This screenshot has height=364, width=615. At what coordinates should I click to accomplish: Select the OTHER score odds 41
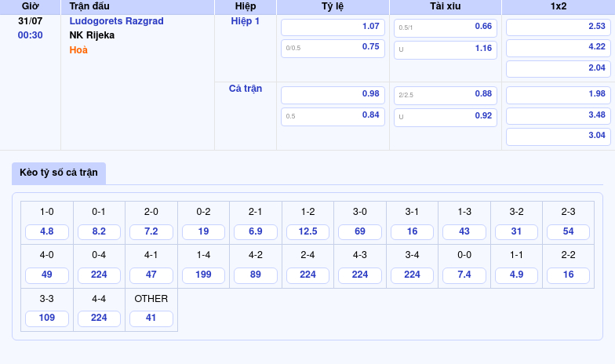(x=151, y=318)
